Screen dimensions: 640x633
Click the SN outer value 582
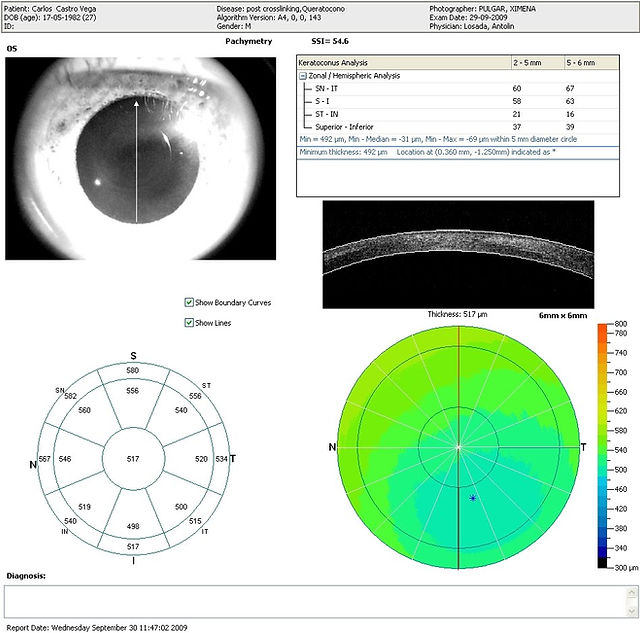[70, 396]
